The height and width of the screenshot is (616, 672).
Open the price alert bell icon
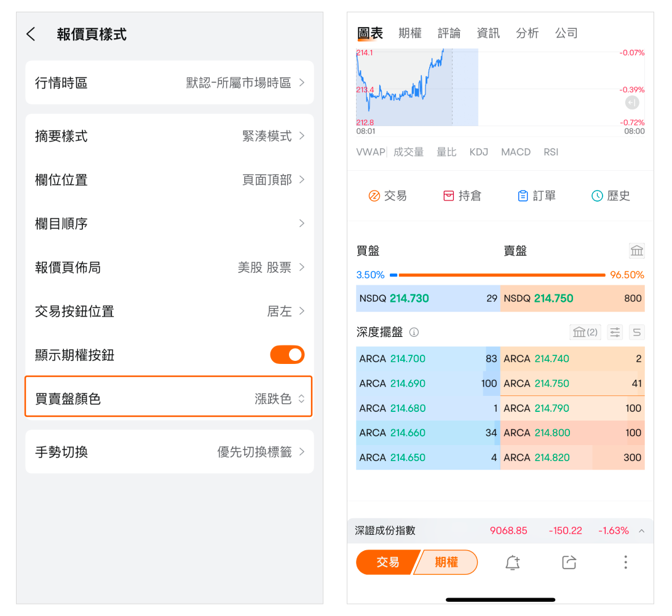512,562
